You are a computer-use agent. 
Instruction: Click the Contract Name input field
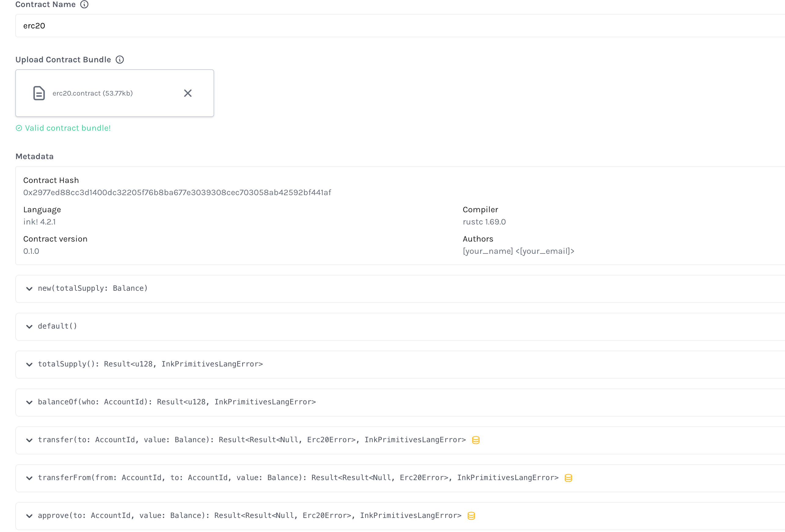click(x=399, y=26)
